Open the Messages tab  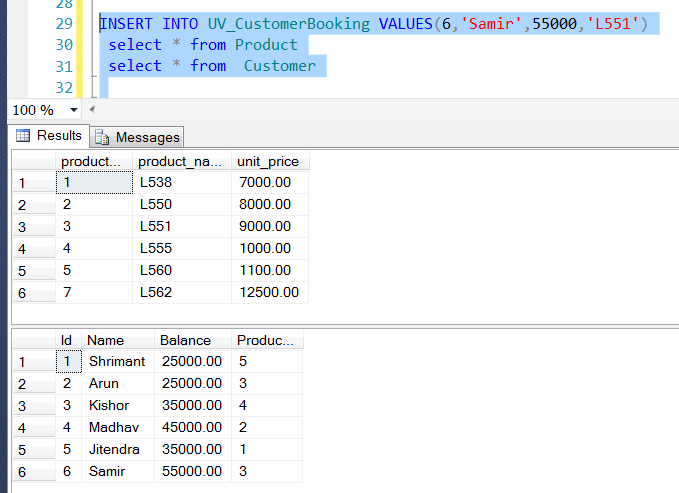click(x=137, y=137)
